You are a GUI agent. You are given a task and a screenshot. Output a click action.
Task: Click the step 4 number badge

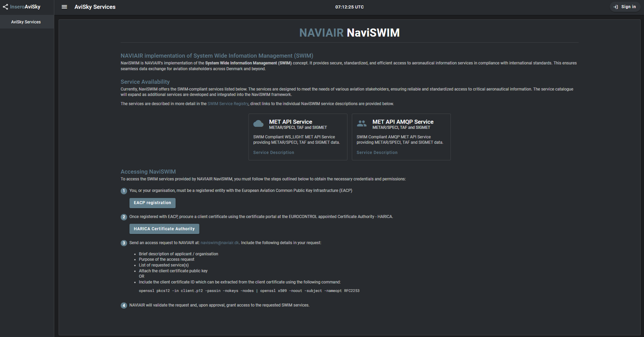pyautogui.click(x=124, y=306)
